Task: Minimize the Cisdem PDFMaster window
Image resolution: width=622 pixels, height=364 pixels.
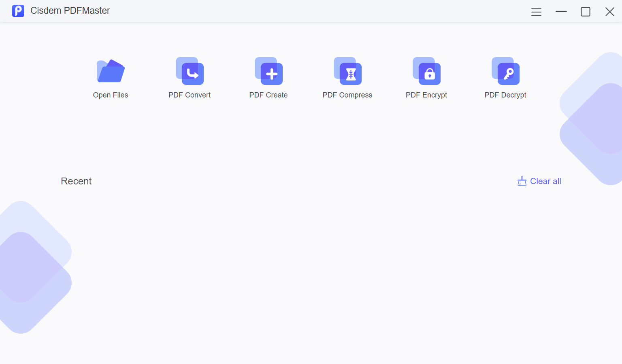Action: coord(561,12)
